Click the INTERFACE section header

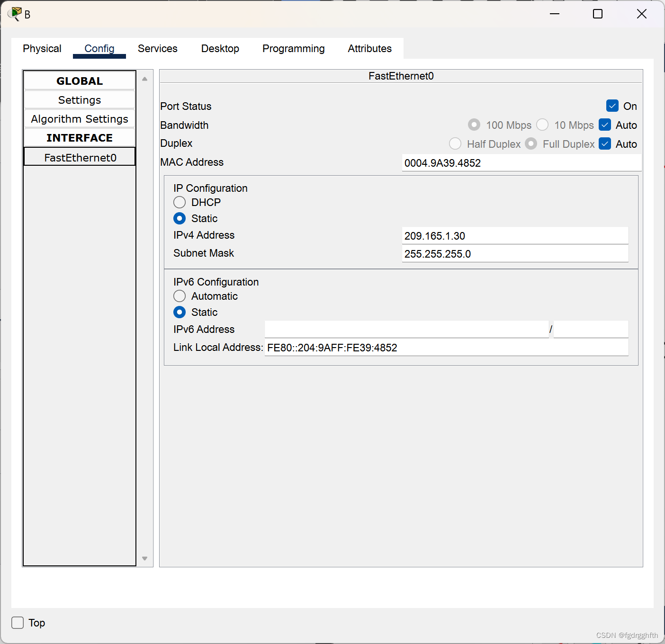tap(80, 138)
